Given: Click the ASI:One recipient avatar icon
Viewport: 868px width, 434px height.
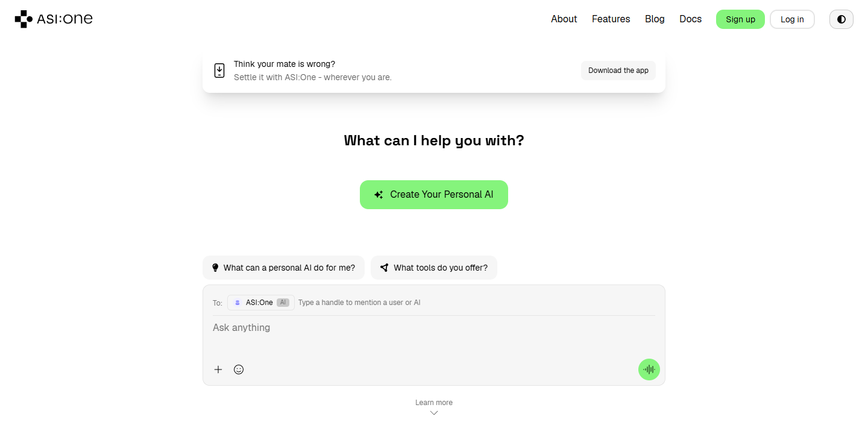Looking at the screenshot, I should point(237,303).
